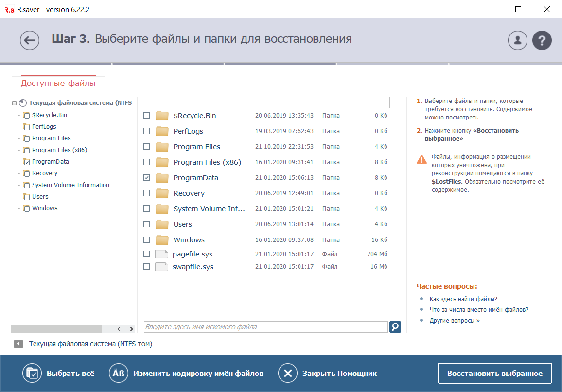Viewport: 562px width, 392px height.
Task: Open the user account icon
Action: coord(518,40)
